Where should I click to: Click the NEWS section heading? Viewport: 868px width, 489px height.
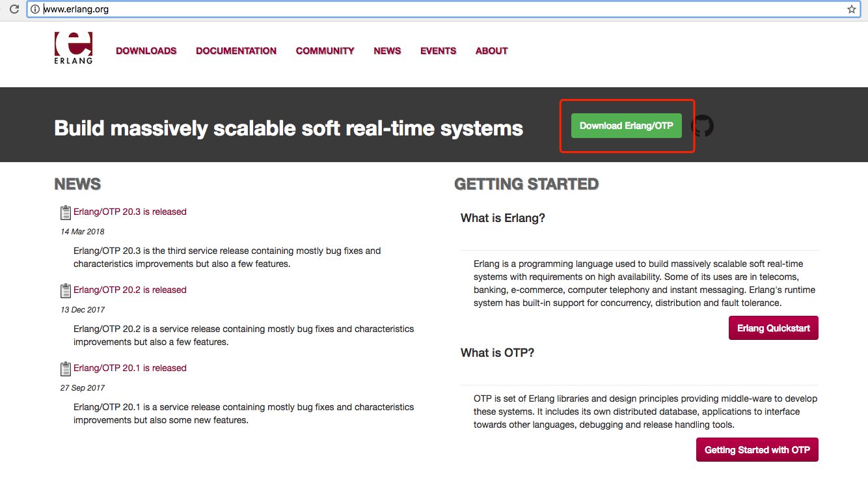[77, 184]
